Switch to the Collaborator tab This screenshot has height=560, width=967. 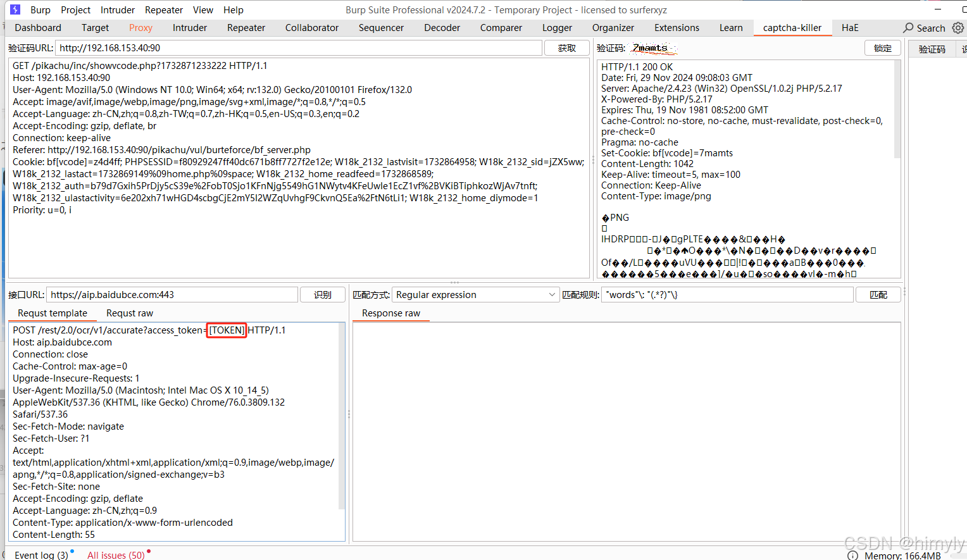[x=312, y=28]
